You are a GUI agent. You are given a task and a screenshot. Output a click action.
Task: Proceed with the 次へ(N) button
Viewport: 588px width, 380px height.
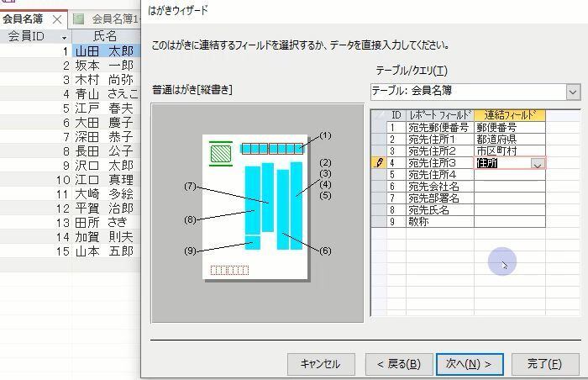[x=470, y=364]
